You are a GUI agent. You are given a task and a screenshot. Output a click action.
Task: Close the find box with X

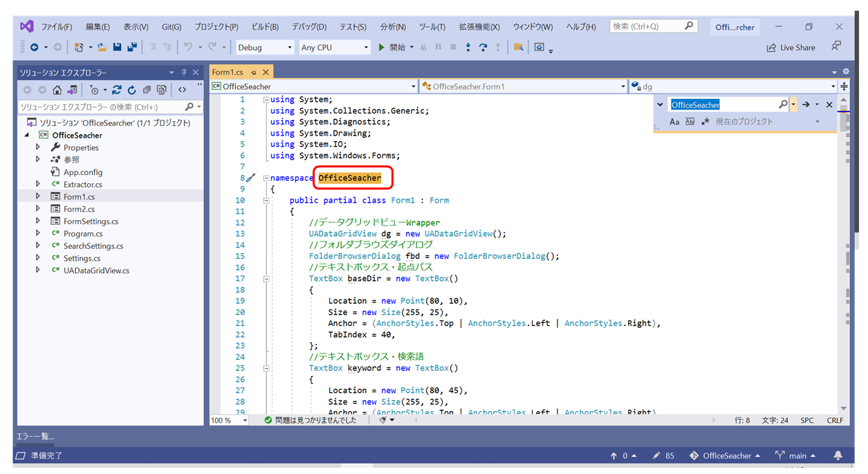point(829,104)
